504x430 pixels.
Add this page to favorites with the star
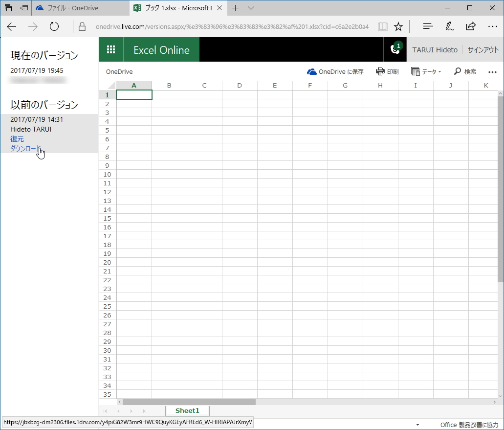[x=398, y=27]
